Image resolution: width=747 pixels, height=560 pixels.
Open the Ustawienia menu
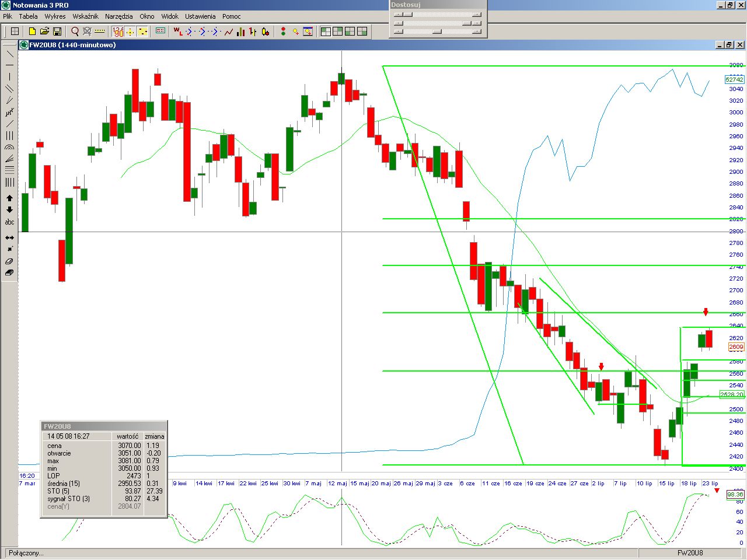200,16
